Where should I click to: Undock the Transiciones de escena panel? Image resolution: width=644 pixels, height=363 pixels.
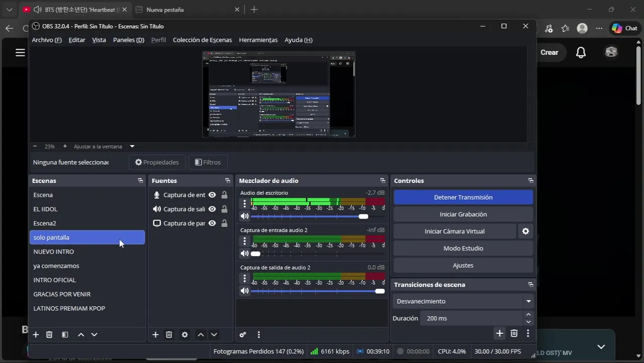click(531, 285)
